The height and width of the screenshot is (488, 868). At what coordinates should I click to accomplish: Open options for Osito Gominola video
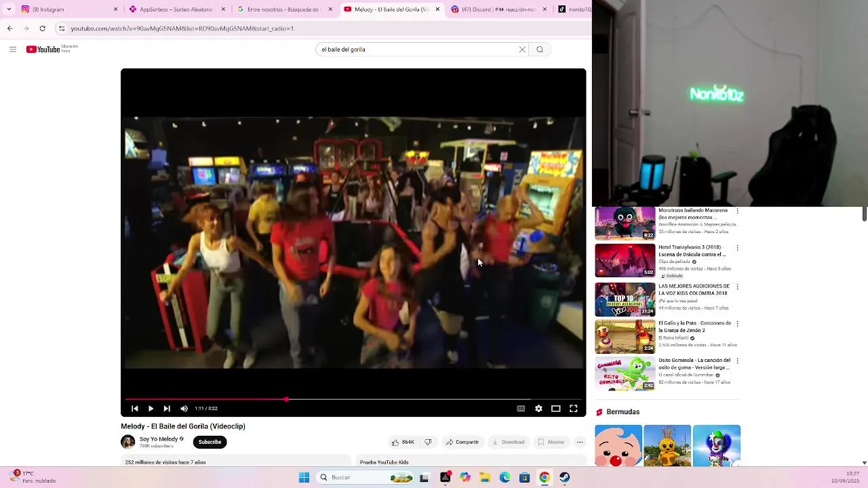tap(737, 361)
